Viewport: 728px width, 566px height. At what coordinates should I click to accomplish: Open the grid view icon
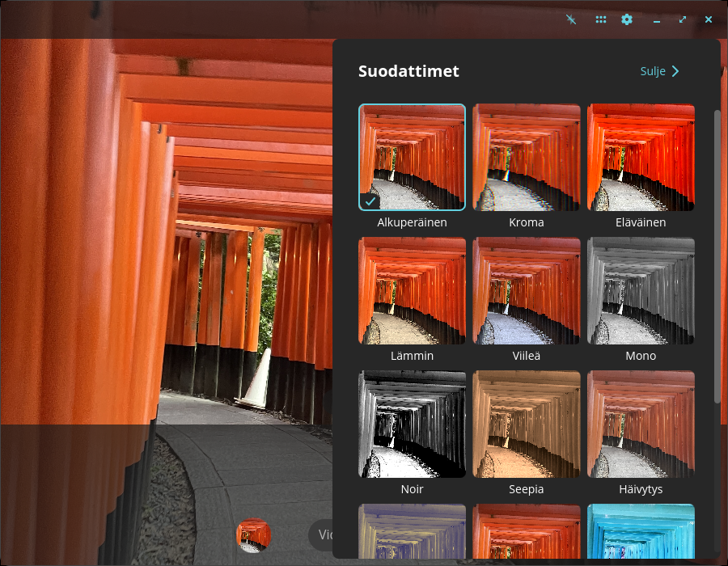click(601, 19)
